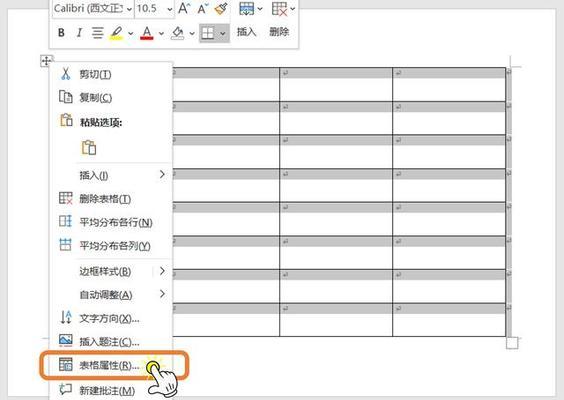Click the increase font size icon
The image size is (564, 400).
pos(184,9)
